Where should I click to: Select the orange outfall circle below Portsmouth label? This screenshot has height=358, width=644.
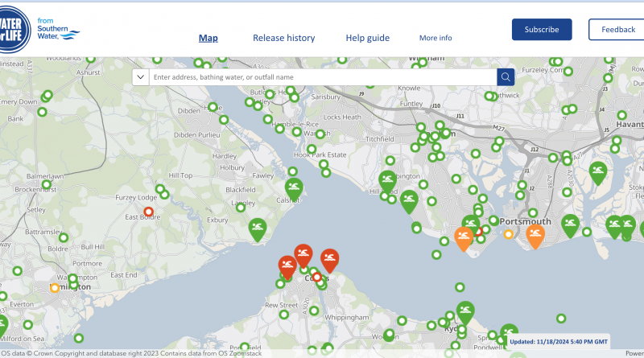point(508,234)
